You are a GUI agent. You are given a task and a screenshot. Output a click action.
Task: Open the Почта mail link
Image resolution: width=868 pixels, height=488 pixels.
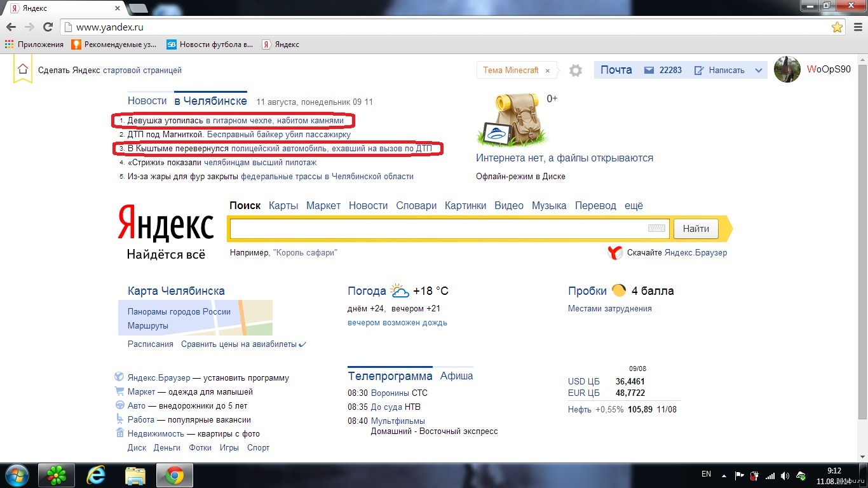coord(616,70)
